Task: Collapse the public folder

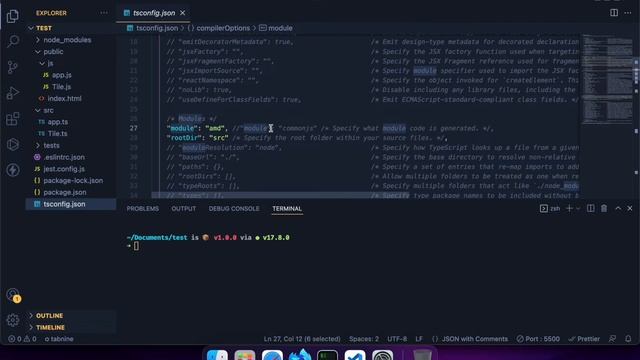Action: pos(53,52)
